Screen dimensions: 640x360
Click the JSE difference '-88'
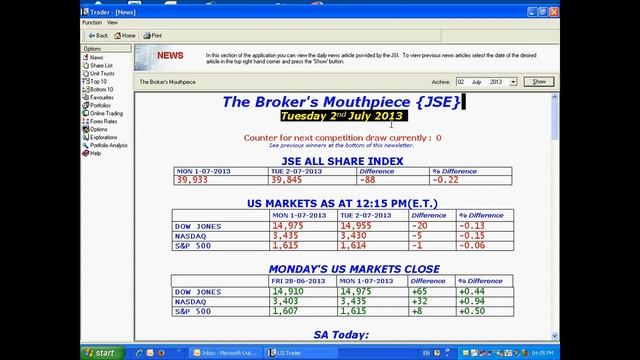(x=367, y=180)
